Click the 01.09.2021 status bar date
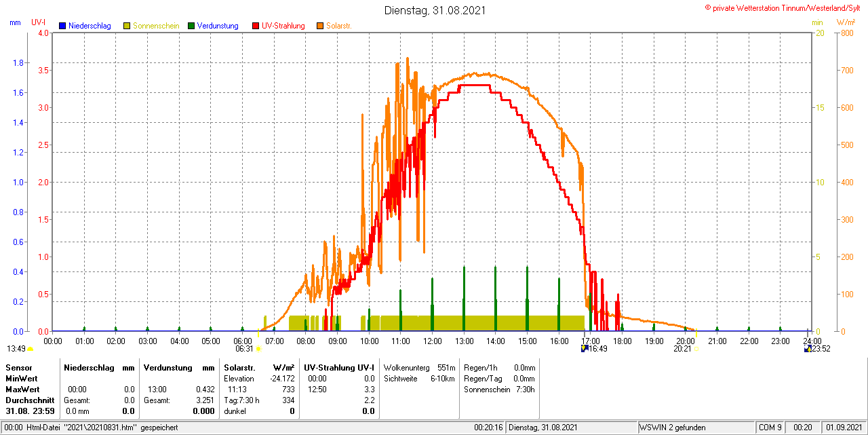Image resolution: width=868 pixels, height=435 pixels. (x=842, y=428)
